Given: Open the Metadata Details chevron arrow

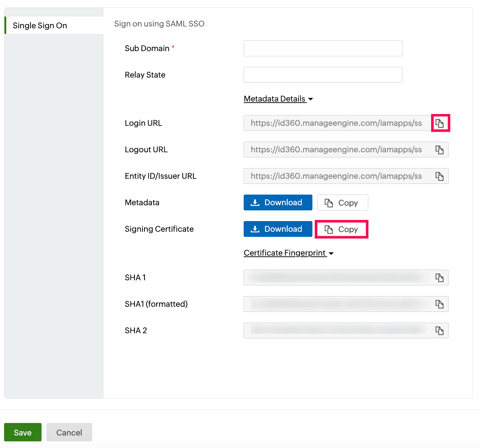Looking at the screenshot, I should pos(311,99).
